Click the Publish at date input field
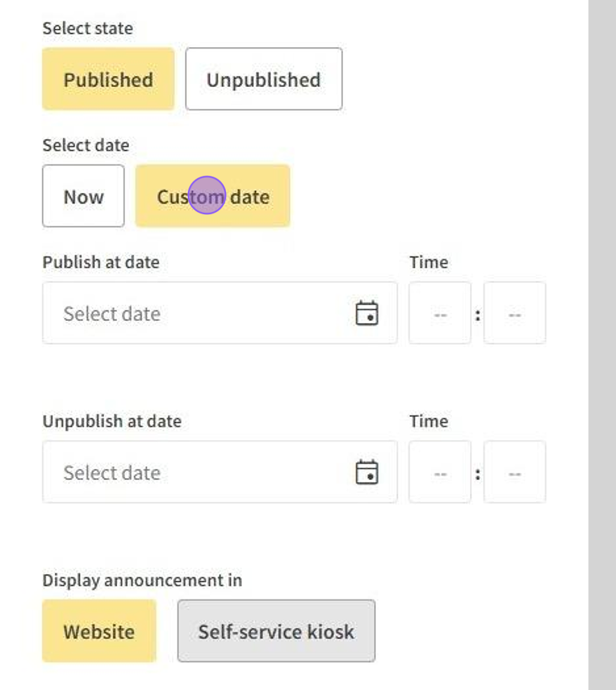This screenshot has width=616, height=690. [196, 313]
